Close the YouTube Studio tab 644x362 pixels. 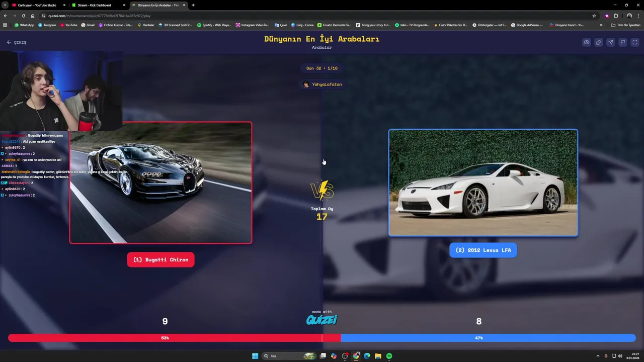coord(64,5)
